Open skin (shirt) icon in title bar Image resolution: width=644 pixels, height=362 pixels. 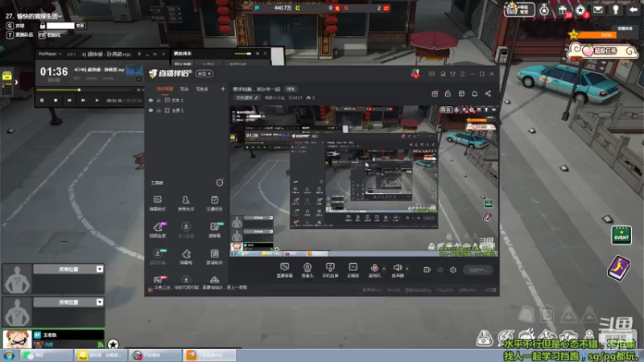coord(452,74)
